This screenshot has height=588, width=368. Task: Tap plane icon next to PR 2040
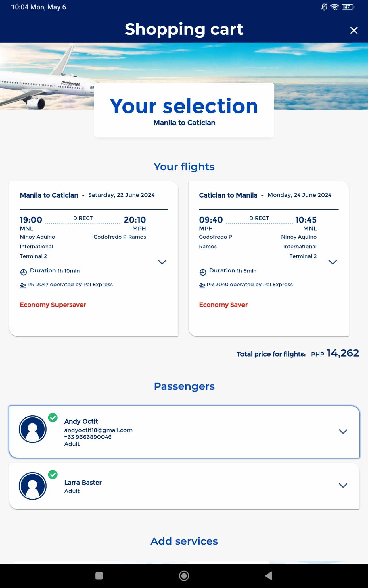pos(202,285)
